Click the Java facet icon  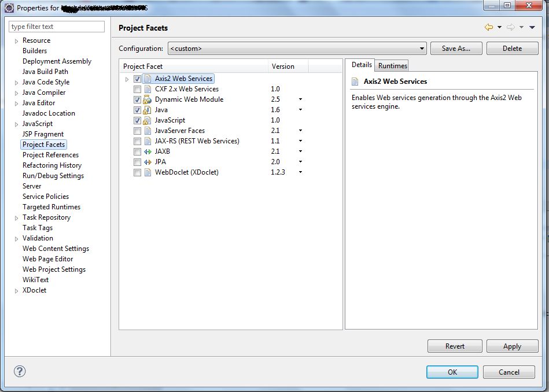click(x=148, y=110)
